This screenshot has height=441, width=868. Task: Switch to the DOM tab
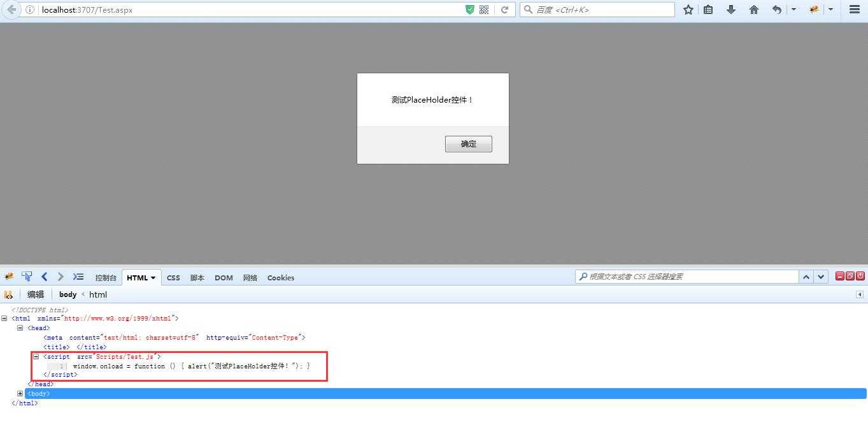click(x=224, y=278)
